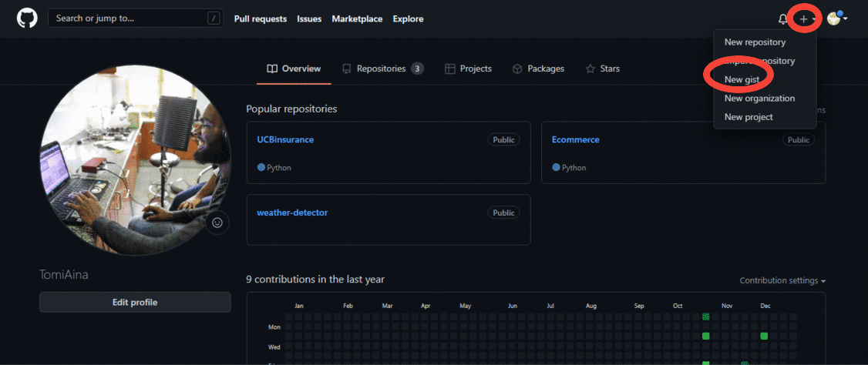Click the GitHub Octocat logo

27,18
